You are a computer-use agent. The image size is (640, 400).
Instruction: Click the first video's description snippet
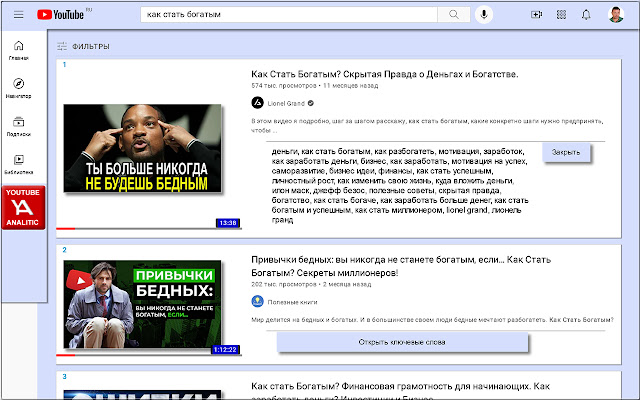pyautogui.click(x=427, y=126)
